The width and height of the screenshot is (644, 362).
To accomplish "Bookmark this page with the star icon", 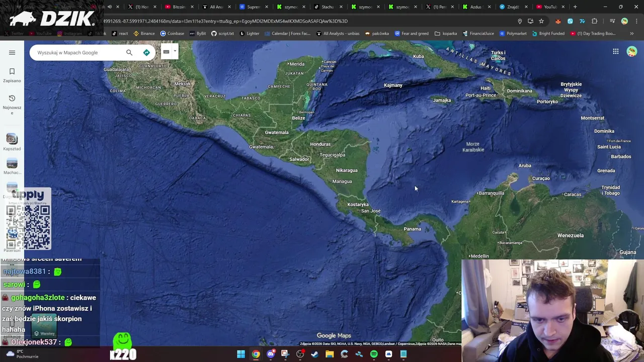I will (541, 21).
